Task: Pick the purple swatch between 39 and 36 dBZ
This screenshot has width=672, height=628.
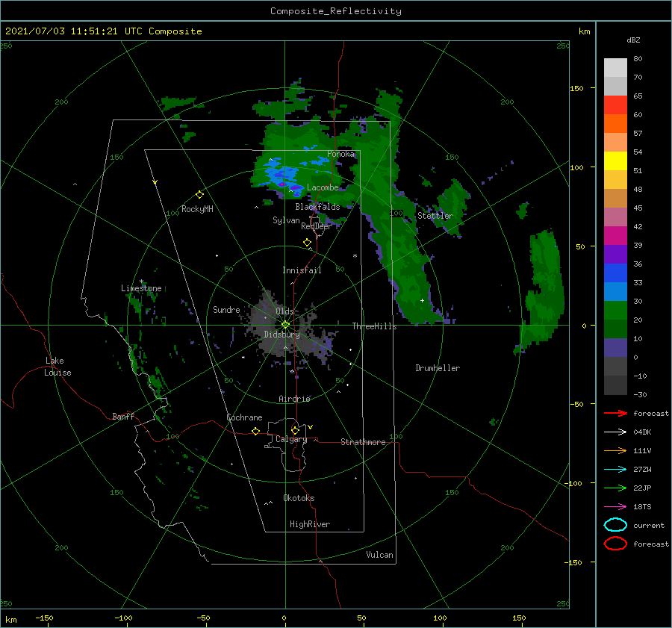Action: pos(615,254)
